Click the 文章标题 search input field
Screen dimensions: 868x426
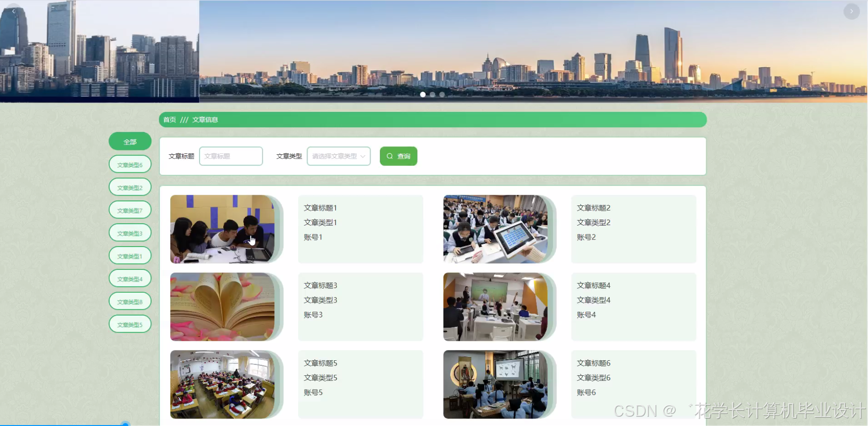231,156
